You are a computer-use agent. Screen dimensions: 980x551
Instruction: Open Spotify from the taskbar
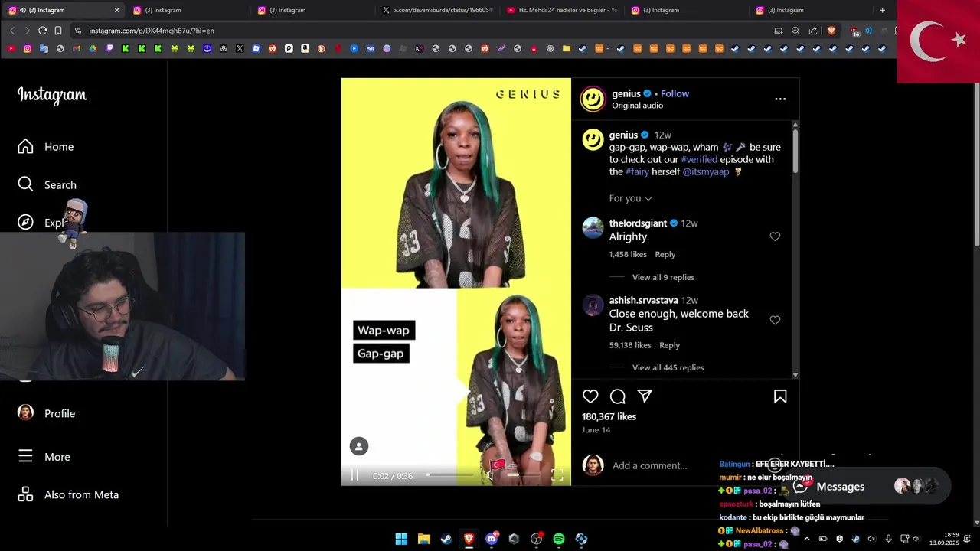tap(559, 539)
